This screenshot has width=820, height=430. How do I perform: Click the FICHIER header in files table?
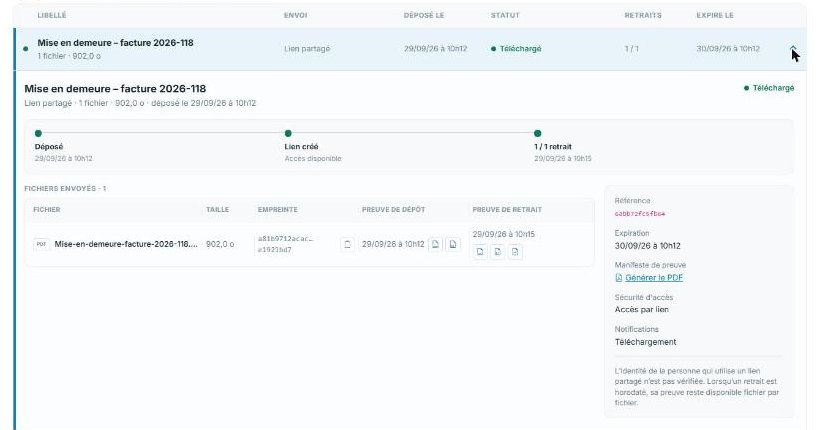pyautogui.click(x=47, y=209)
